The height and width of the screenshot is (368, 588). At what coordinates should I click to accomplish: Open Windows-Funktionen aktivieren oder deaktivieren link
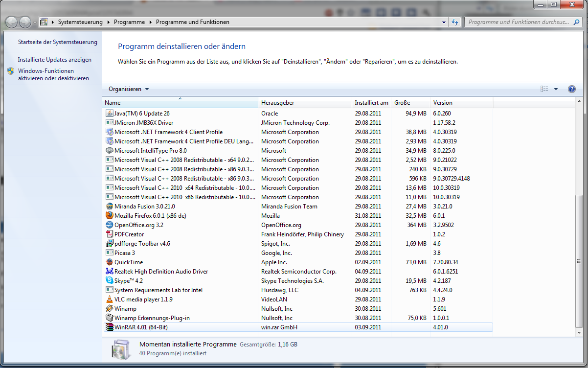pyautogui.click(x=53, y=74)
